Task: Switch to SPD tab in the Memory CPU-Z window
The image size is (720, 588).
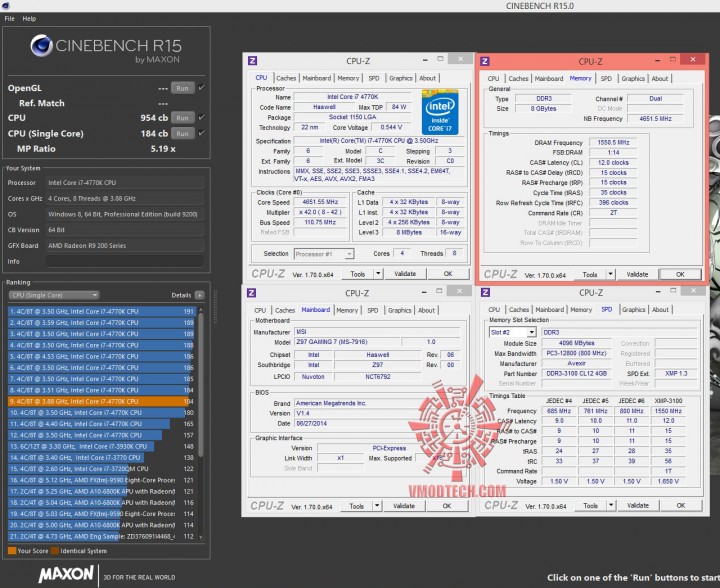Action: pyautogui.click(x=606, y=78)
